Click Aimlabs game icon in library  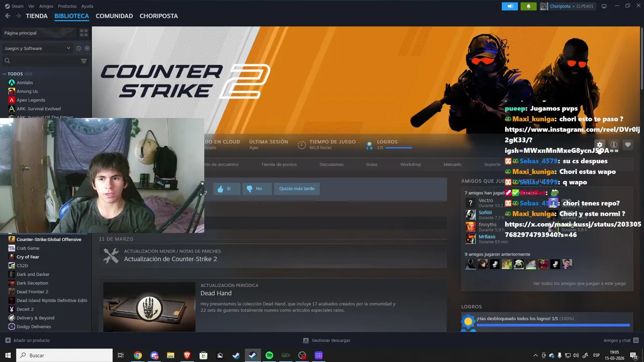(12, 82)
